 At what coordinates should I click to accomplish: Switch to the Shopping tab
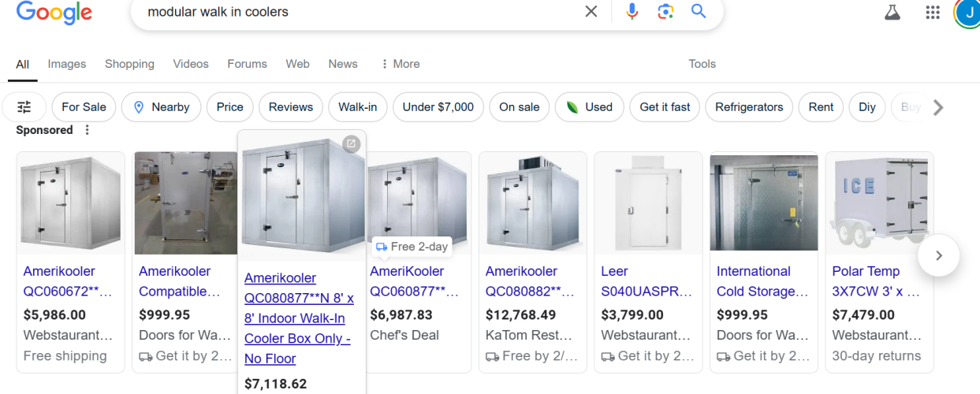[129, 64]
